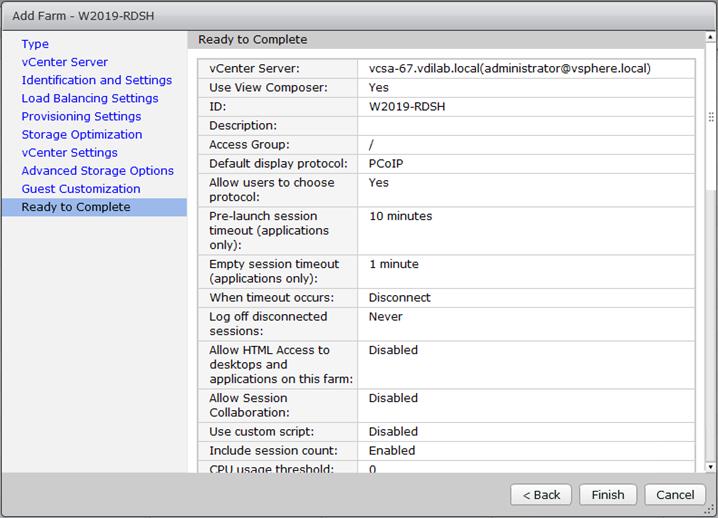Screen dimensions: 718x518
Task: Click the 'Ready to Complete' panel heading
Action: pyautogui.click(x=252, y=40)
